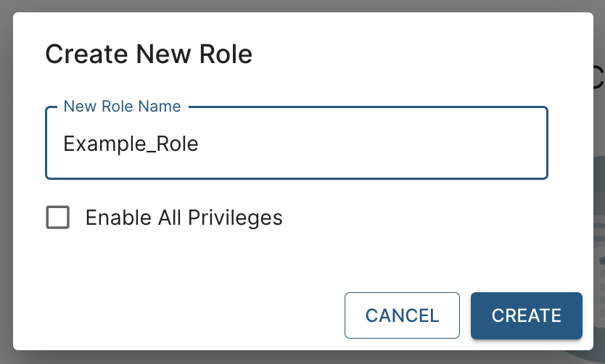This screenshot has height=364, width=605.
Task: Click the blue border of the name field
Action: tap(296, 178)
